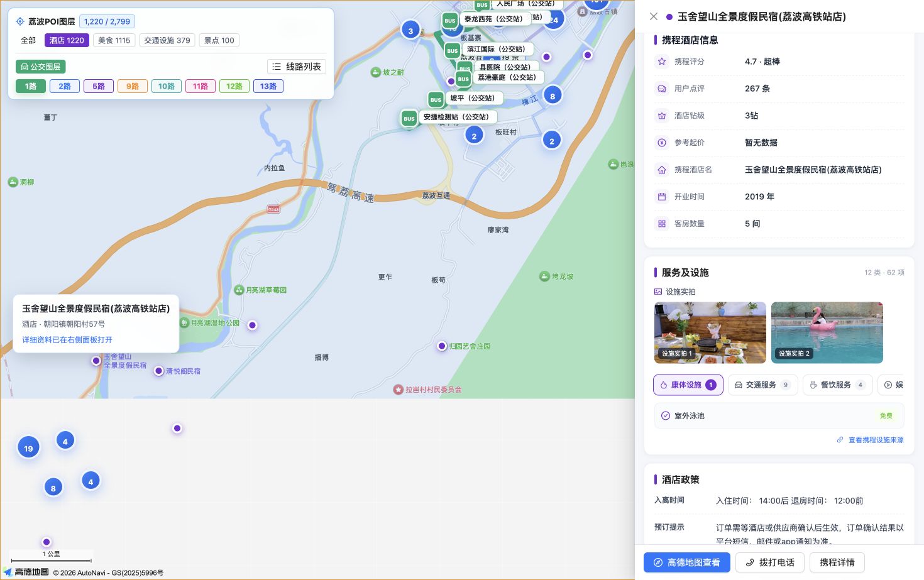Click the 客房数量 grid icon

[x=662, y=224]
